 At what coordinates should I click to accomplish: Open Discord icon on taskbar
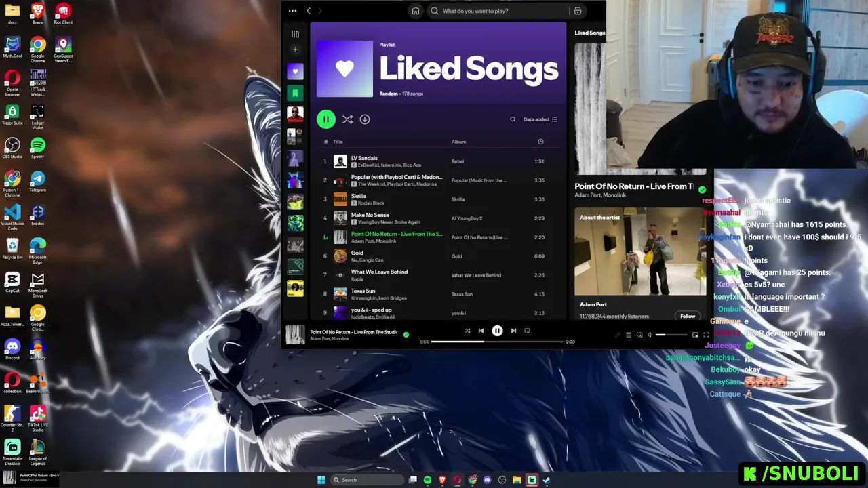487,480
